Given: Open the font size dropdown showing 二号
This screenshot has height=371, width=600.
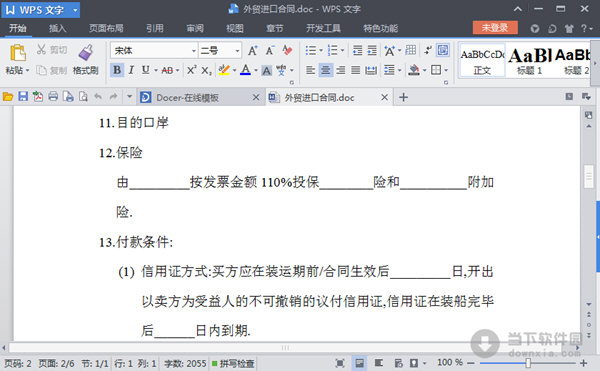Looking at the screenshot, I should [220, 50].
